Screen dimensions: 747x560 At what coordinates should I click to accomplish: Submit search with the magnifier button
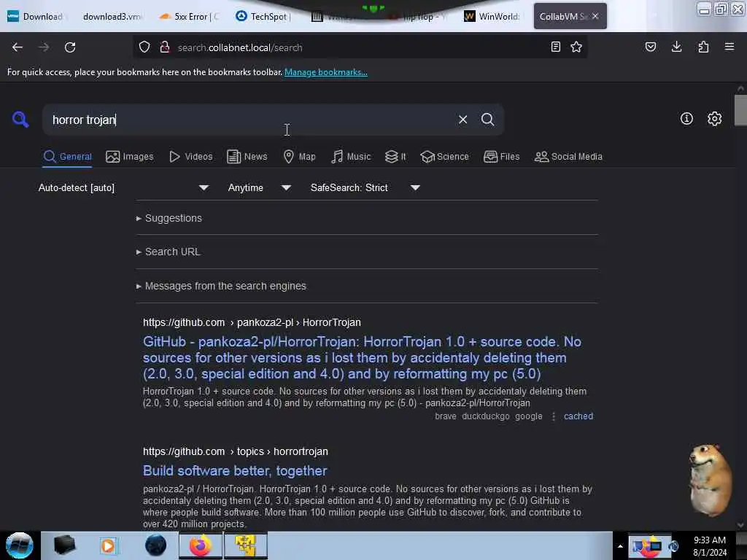(x=487, y=120)
